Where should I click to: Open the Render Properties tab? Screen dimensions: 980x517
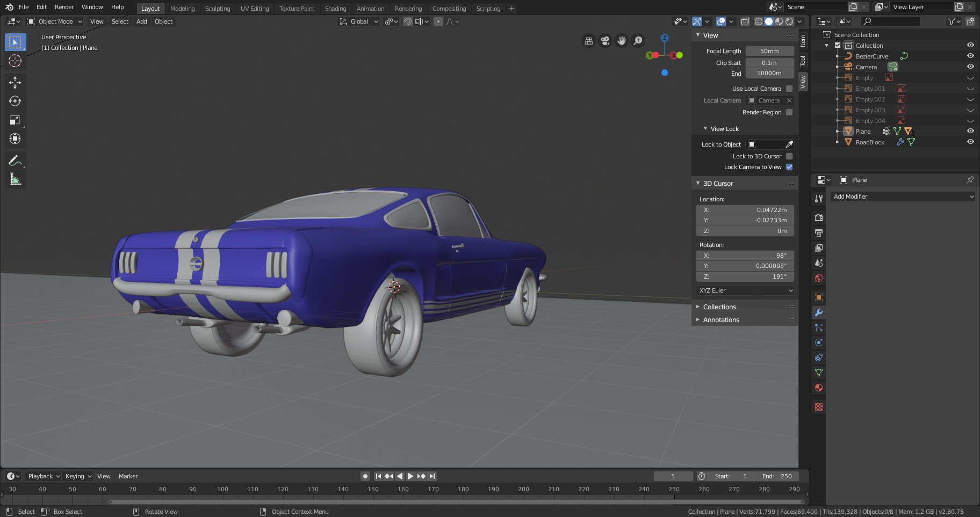[818, 217]
